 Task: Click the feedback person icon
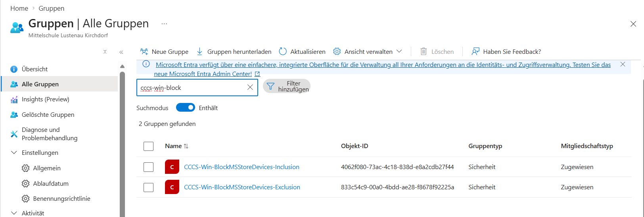pyautogui.click(x=475, y=51)
